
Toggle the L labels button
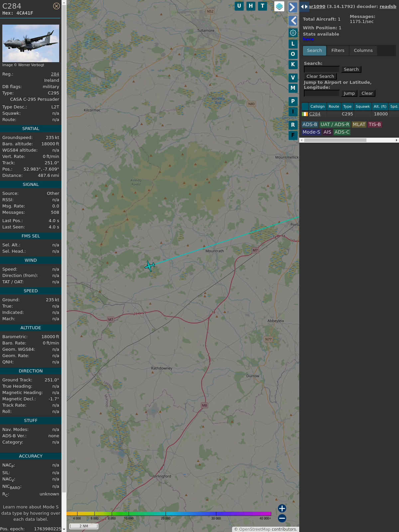pos(293,44)
